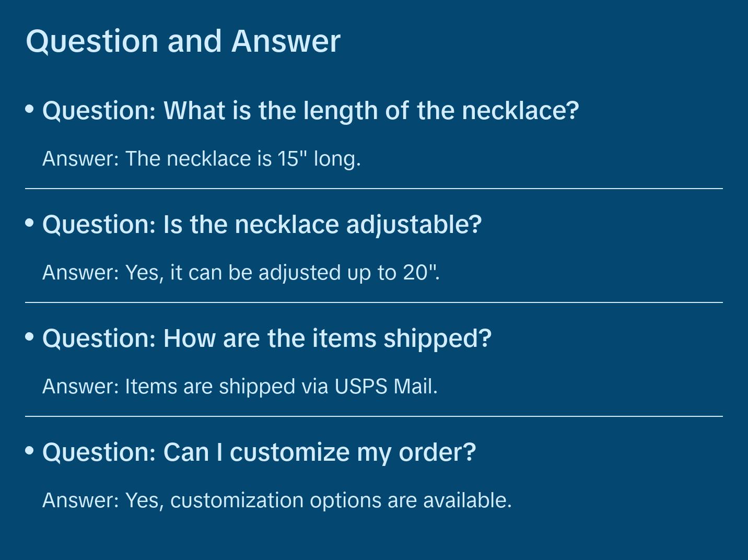Click the customization options answer text
The height and width of the screenshot is (560, 748).
tap(277, 500)
